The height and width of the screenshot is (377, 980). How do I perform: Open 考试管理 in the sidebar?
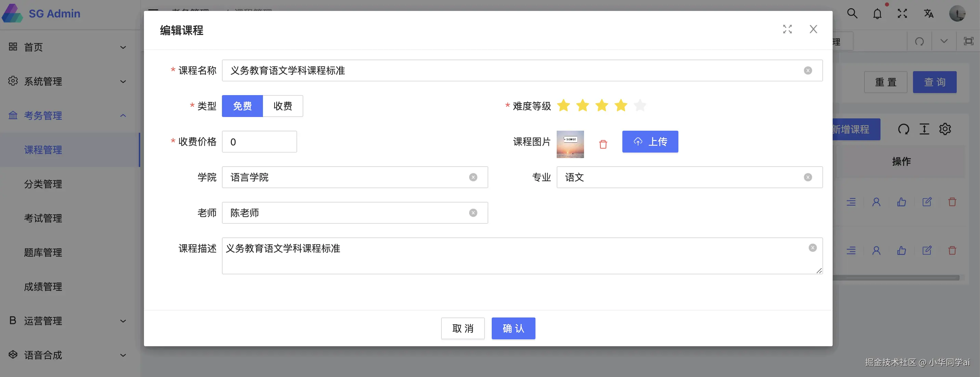pos(43,218)
